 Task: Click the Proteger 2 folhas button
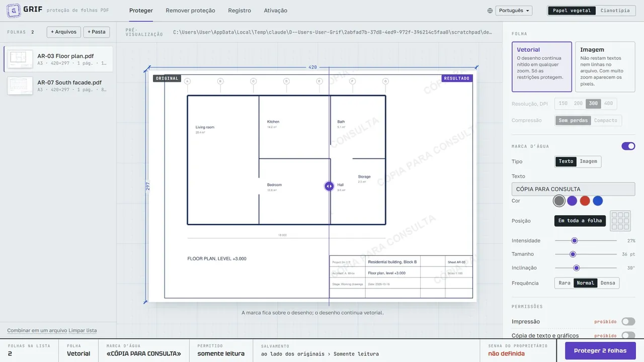(600, 350)
